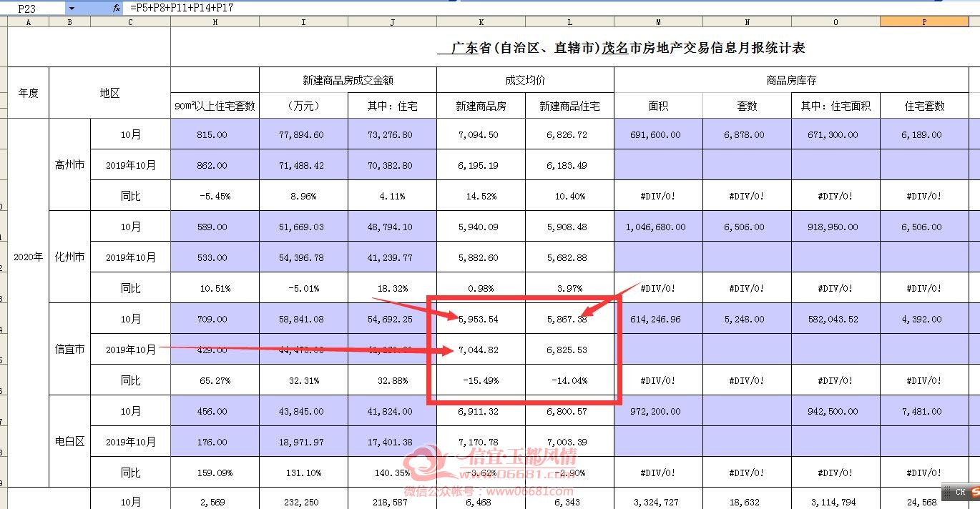
Task: Click the Name Box showing P23
Action: 33,8
